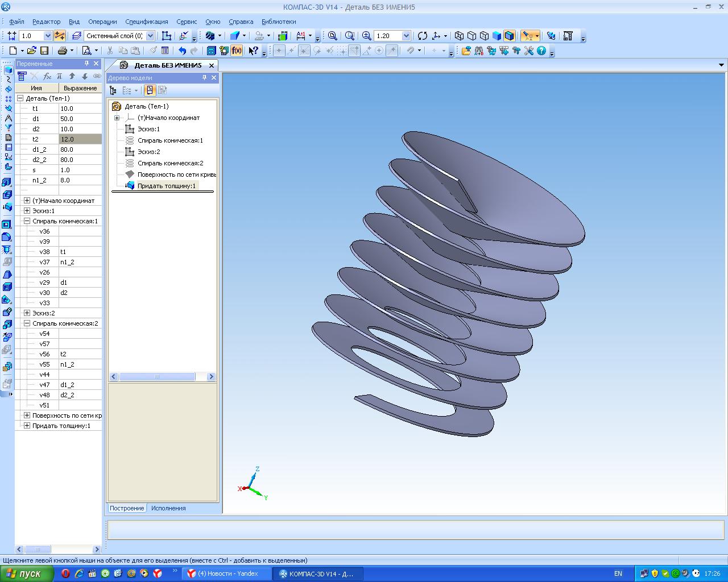Open the help question mark icon
The width and height of the screenshot is (728, 582).
[x=541, y=51]
